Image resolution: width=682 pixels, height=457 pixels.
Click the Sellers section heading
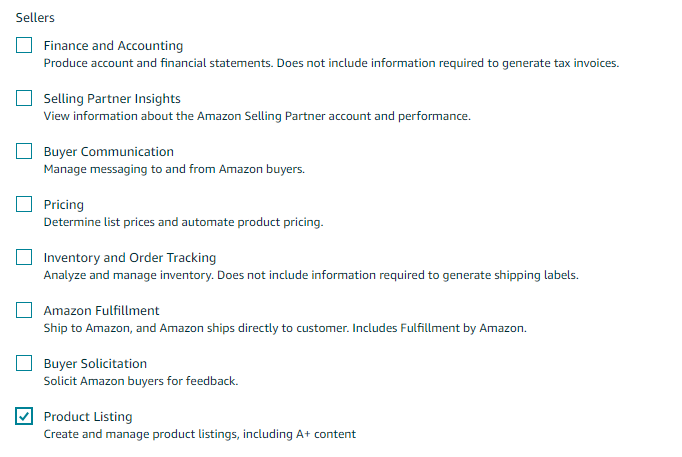(35, 18)
